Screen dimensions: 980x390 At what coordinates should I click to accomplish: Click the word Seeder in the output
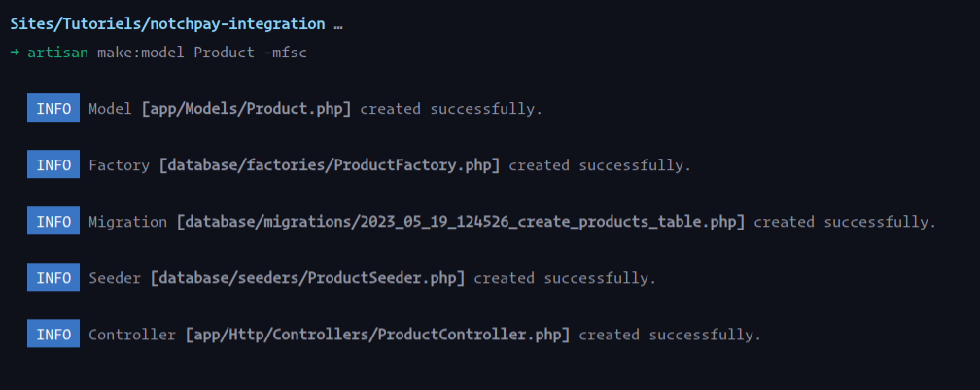pos(115,278)
